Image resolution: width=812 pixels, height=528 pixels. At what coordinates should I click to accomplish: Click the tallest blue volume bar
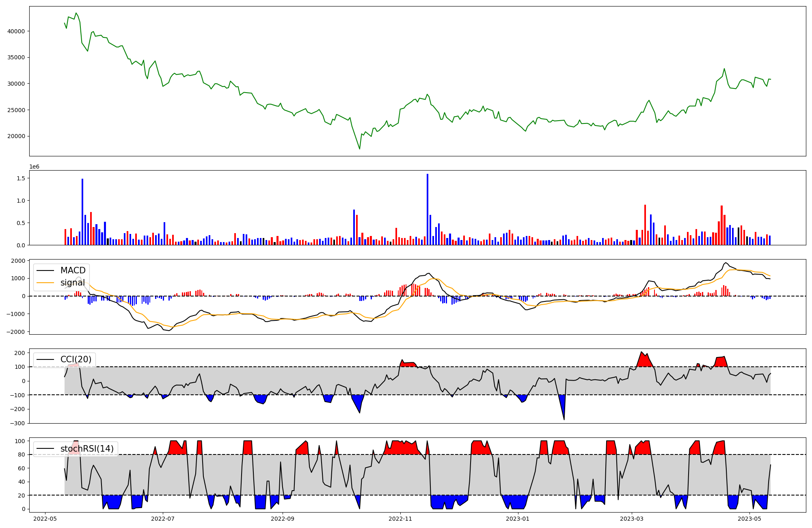pyautogui.click(x=428, y=209)
